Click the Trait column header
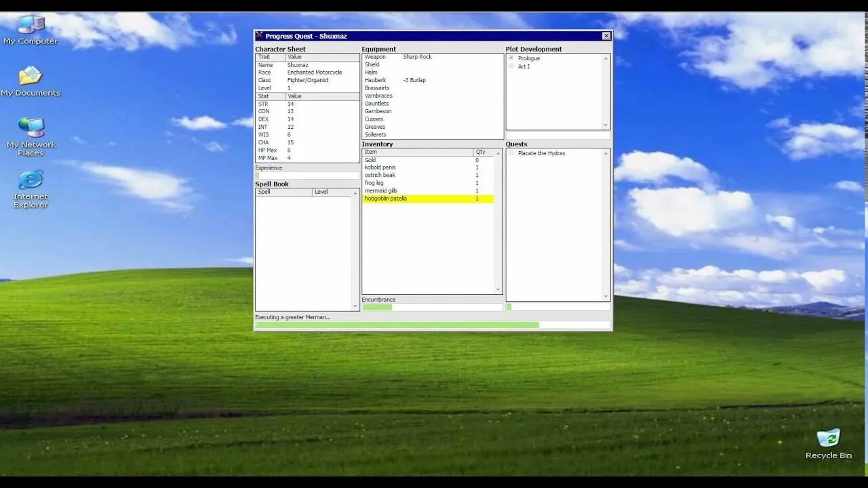 pyautogui.click(x=270, y=57)
